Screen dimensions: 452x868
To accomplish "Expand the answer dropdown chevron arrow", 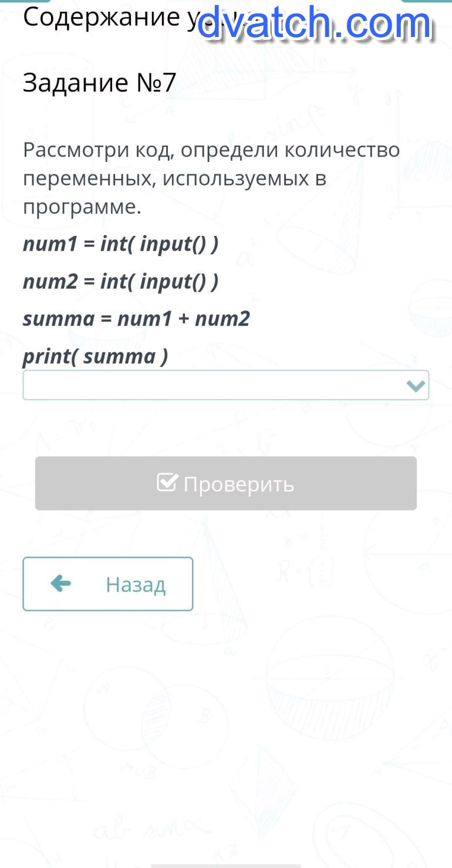I will point(416,386).
